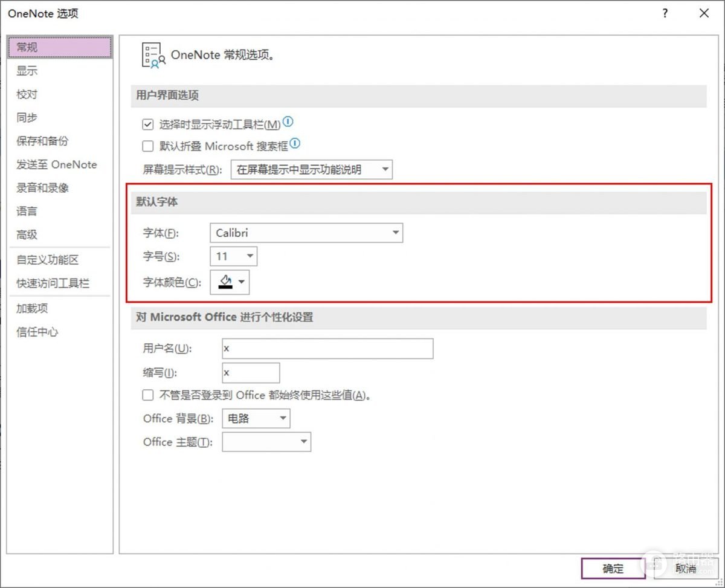Expand the 字体 Calibri dropdown
The width and height of the screenshot is (725, 588).
(306, 233)
